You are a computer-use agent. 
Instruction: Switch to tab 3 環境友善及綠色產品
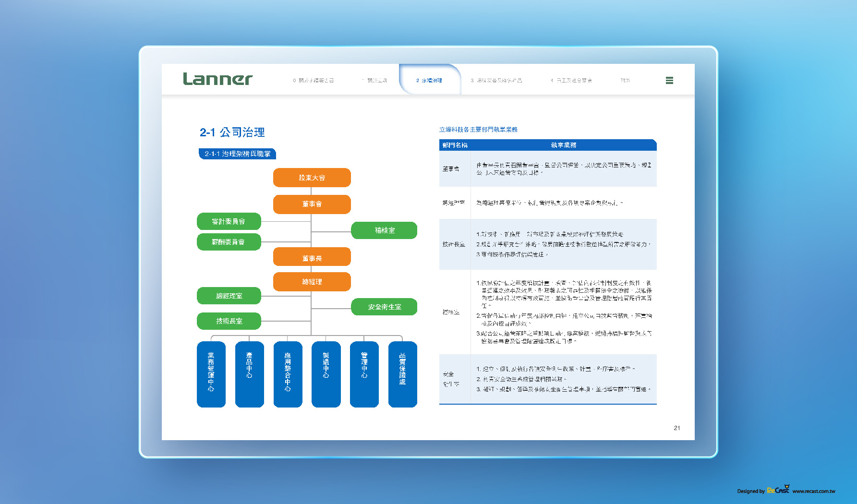[x=496, y=81]
